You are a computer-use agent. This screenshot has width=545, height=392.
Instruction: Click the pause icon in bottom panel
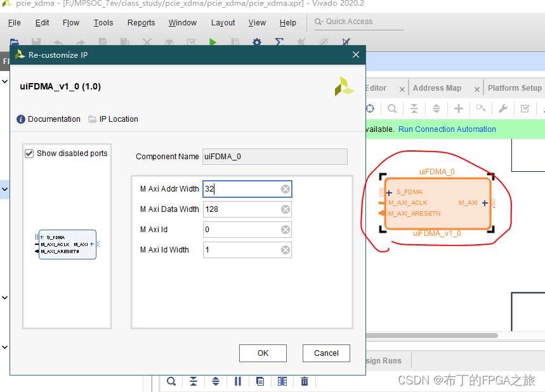pos(238,382)
